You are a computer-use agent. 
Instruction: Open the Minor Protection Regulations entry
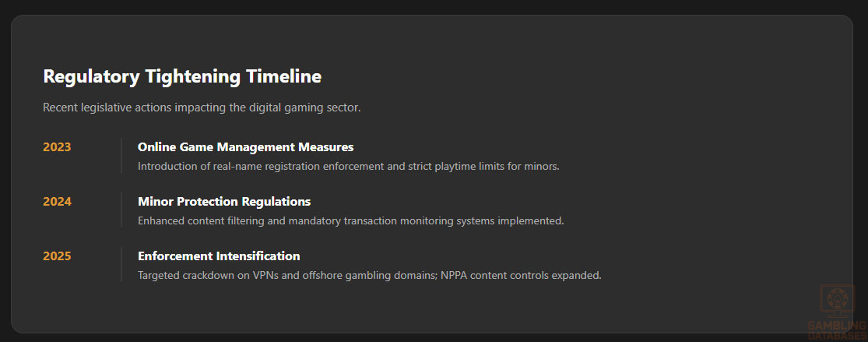point(224,202)
